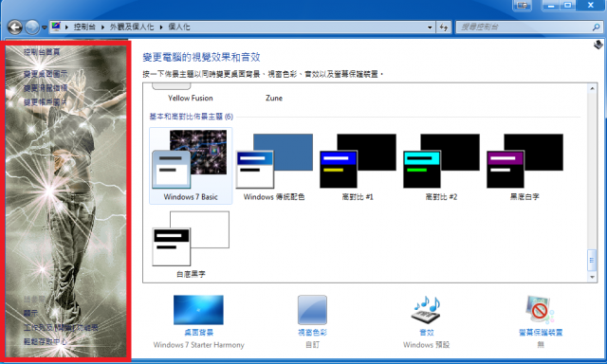Open the 外觀及個人化 breadcrumb segment
Screen dimensions: 607x364
[x=132, y=27]
